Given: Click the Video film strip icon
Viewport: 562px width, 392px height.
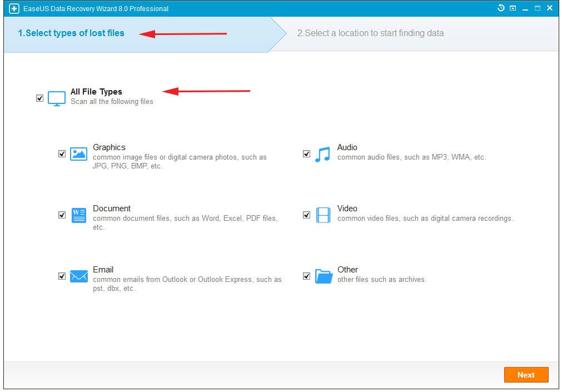Looking at the screenshot, I should [323, 215].
